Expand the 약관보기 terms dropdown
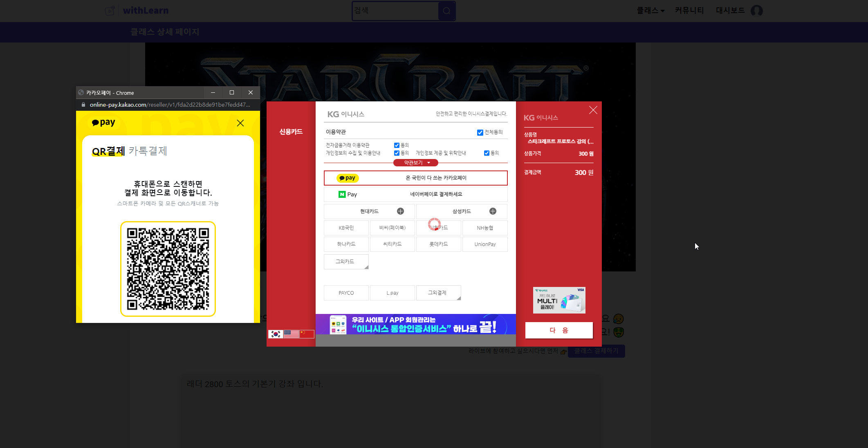 coord(415,163)
